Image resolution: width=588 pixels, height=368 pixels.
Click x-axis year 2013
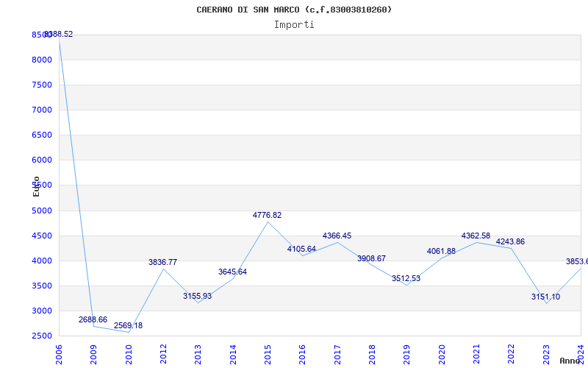click(198, 354)
